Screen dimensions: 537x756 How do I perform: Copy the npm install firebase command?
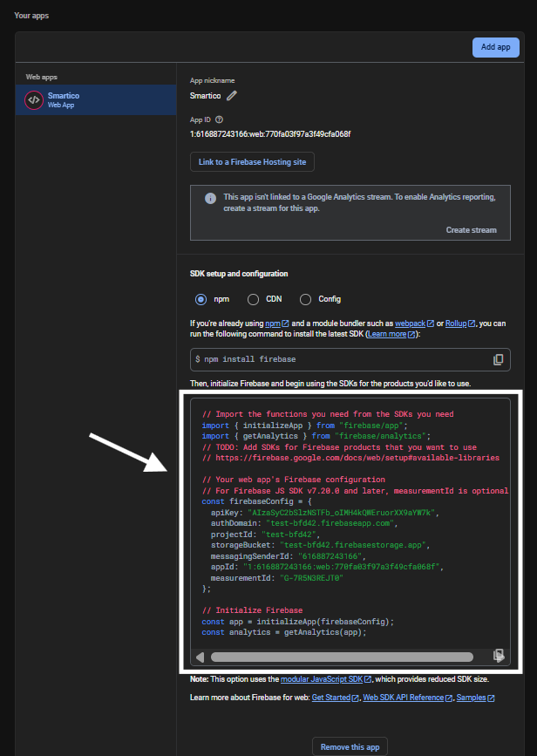[x=498, y=359]
